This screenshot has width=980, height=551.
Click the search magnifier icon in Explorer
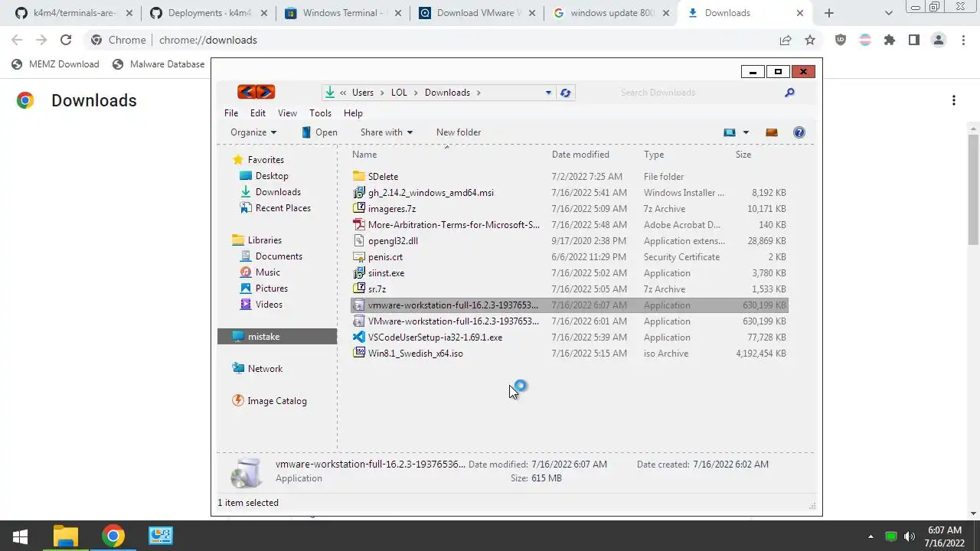[789, 93]
